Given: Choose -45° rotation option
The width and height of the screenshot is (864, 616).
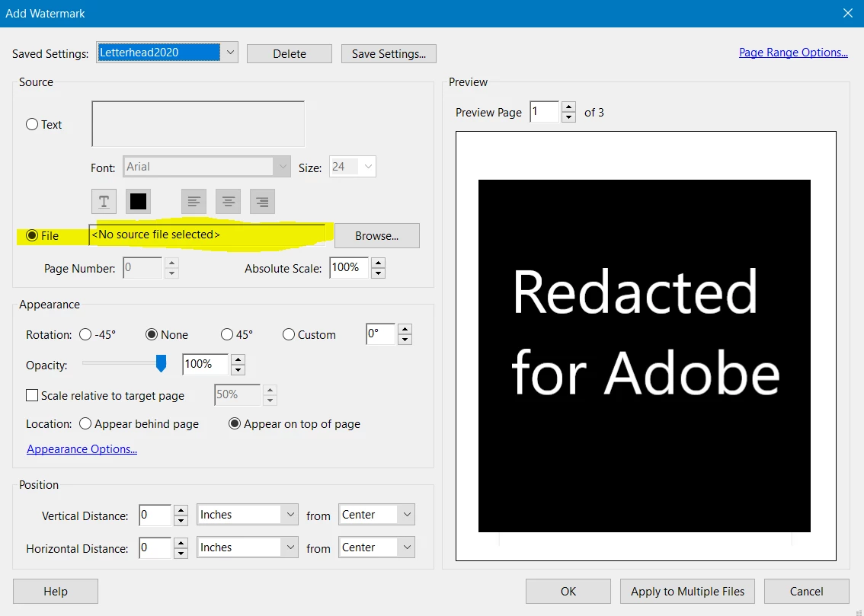Looking at the screenshot, I should pos(85,335).
